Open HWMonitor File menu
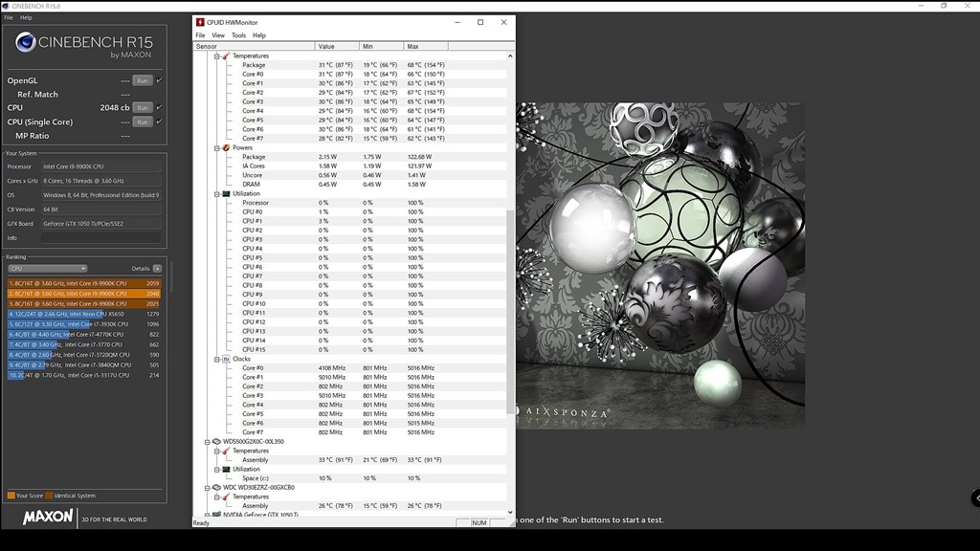Screen dimensions: 980x551 pos(200,35)
